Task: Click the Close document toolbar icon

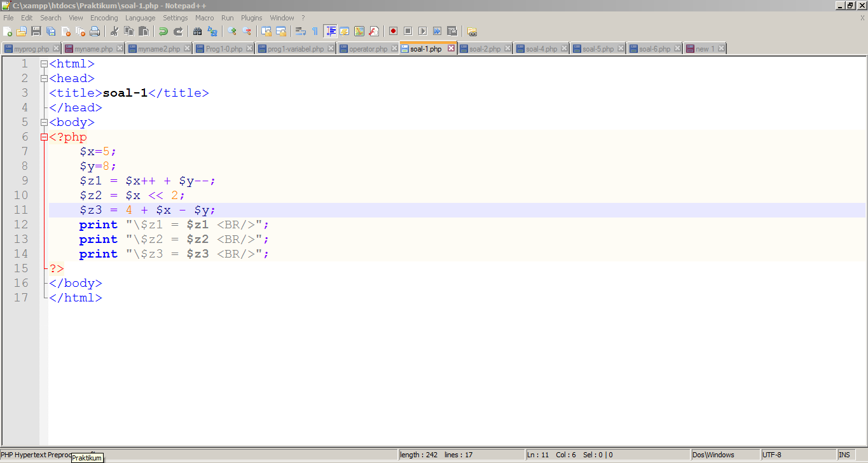Action: click(x=65, y=31)
